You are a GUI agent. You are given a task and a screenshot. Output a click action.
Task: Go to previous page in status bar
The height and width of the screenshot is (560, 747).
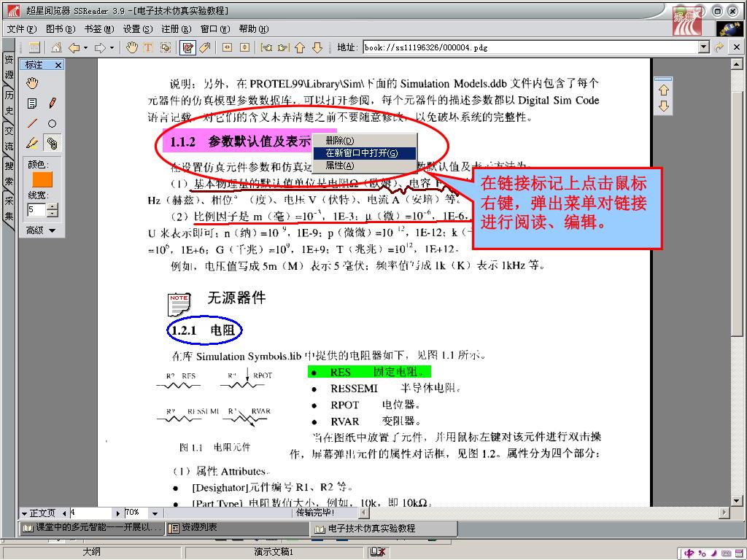(x=64, y=513)
